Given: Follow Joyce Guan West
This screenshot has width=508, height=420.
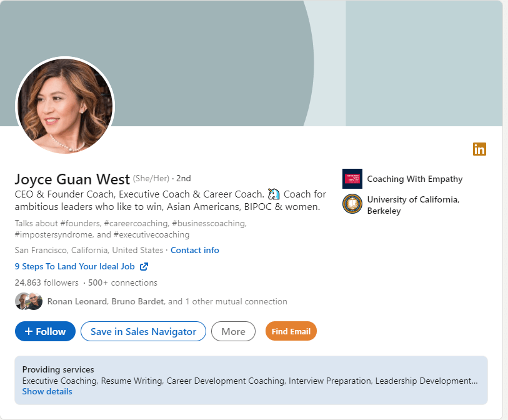Looking at the screenshot, I should (x=45, y=331).
